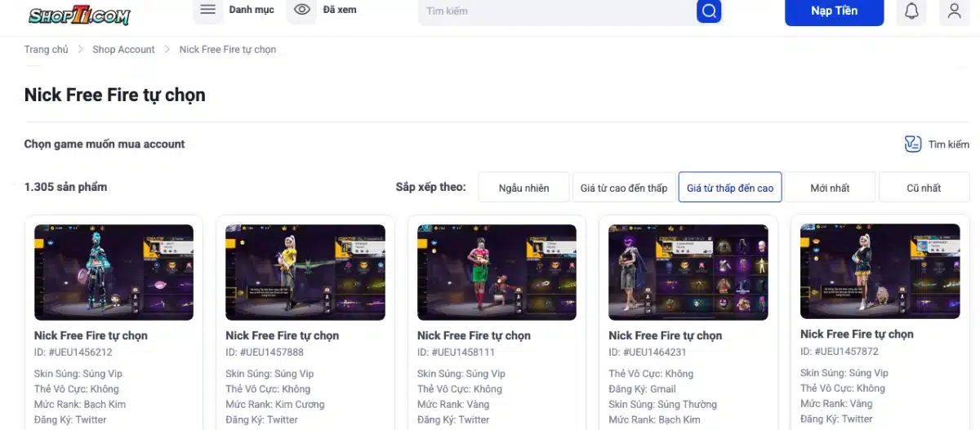The image size is (980, 430).
Task: Open thumbnail of account #UEU1457872
Action: click(x=880, y=271)
